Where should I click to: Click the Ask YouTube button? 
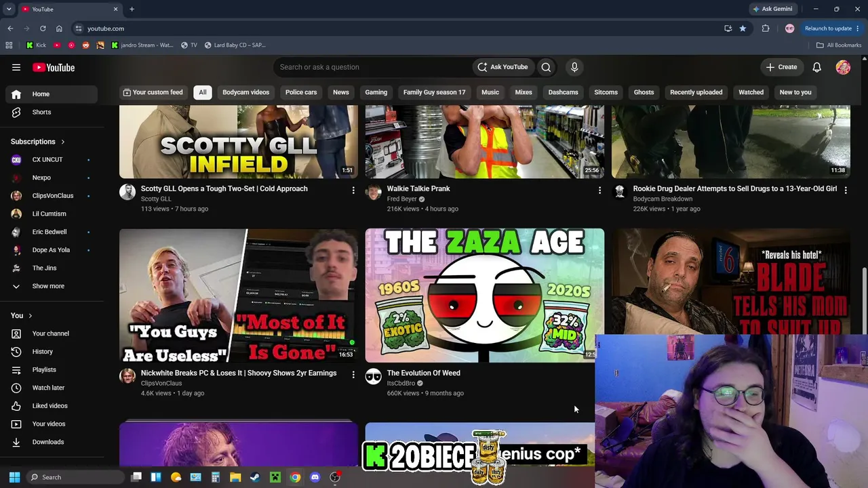502,67
